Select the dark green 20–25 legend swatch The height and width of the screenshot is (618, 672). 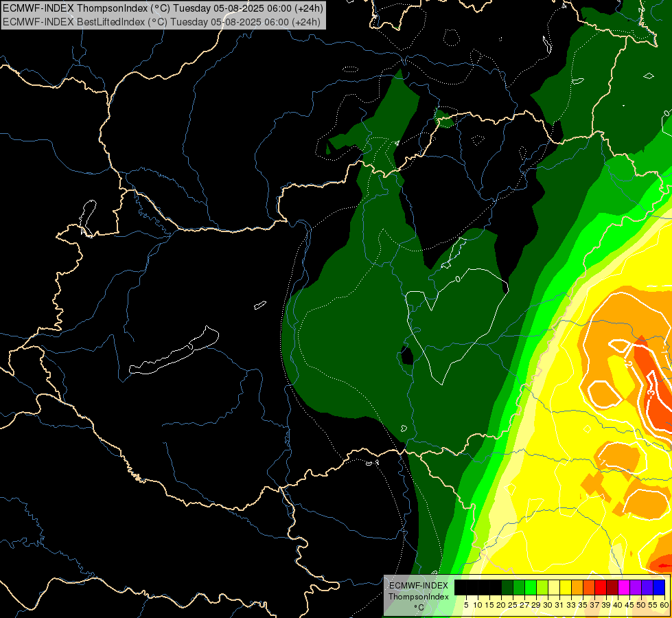(507, 588)
